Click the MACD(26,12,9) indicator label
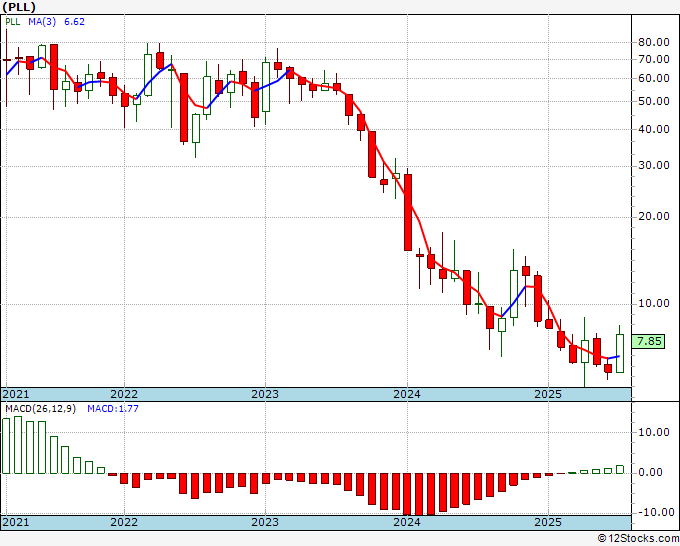 pyautogui.click(x=40, y=409)
